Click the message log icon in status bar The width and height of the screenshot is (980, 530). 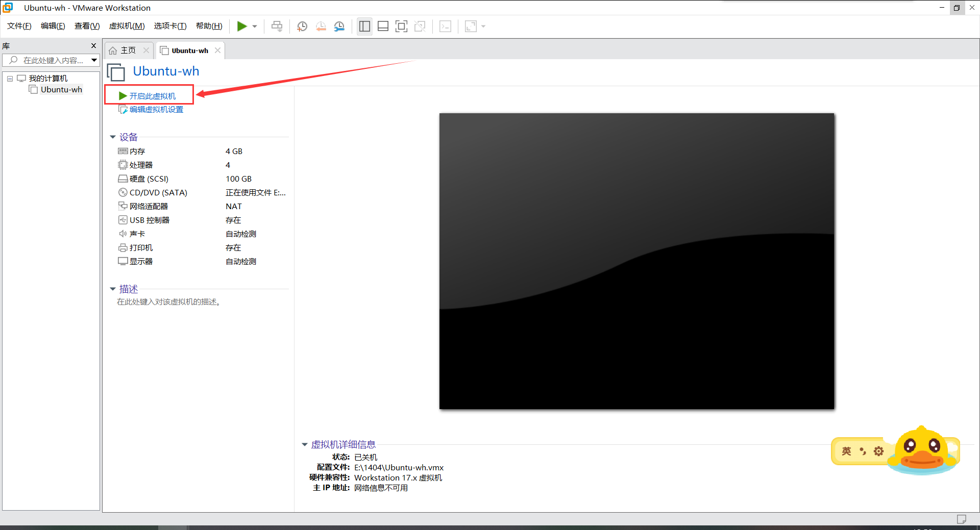962,519
